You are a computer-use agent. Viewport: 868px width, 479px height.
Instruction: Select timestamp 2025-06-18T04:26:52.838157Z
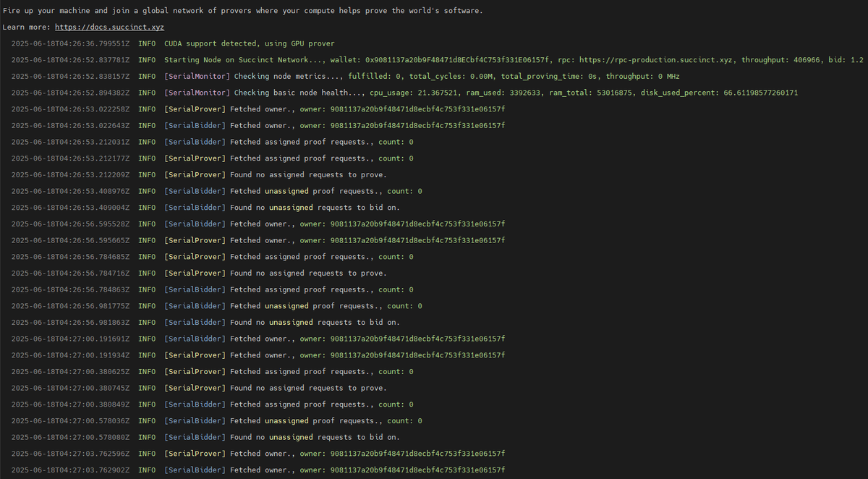point(70,77)
